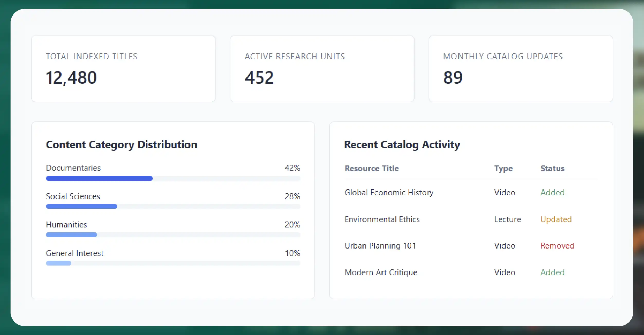Image resolution: width=644 pixels, height=335 pixels.
Task: Open the Global Economic History row
Action: [x=471, y=192]
